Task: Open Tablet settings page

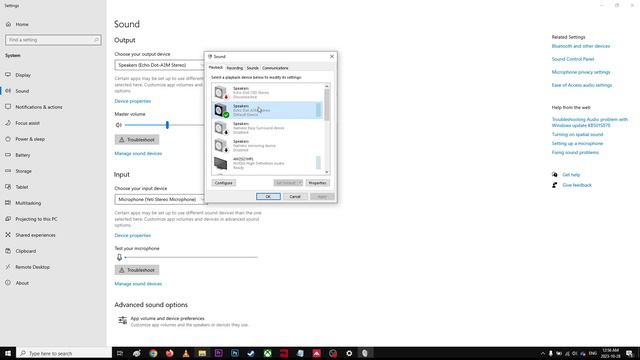Action: click(22, 187)
